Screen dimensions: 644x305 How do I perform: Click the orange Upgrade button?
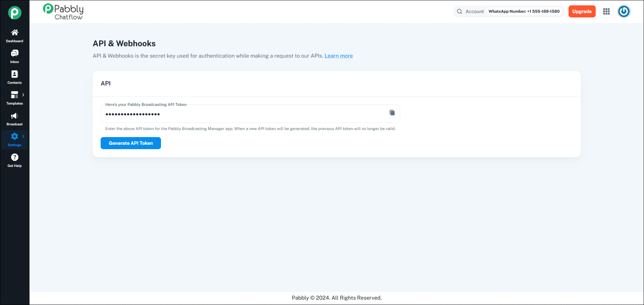[x=582, y=11]
